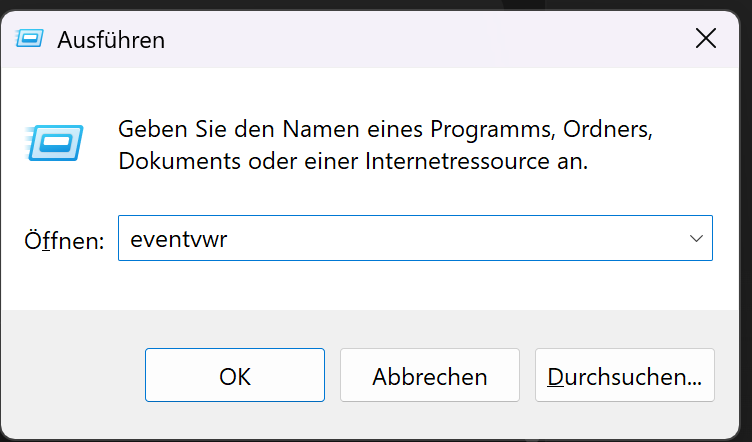Click the "eventvwr" text in Öffnen field
The width and height of the screenshot is (752, 442).
point(172,240)
